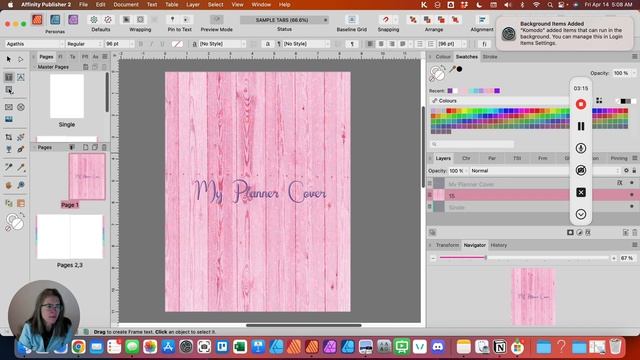
Task: Switch to the Stroke tab
Action: click(x=490, y=57)
